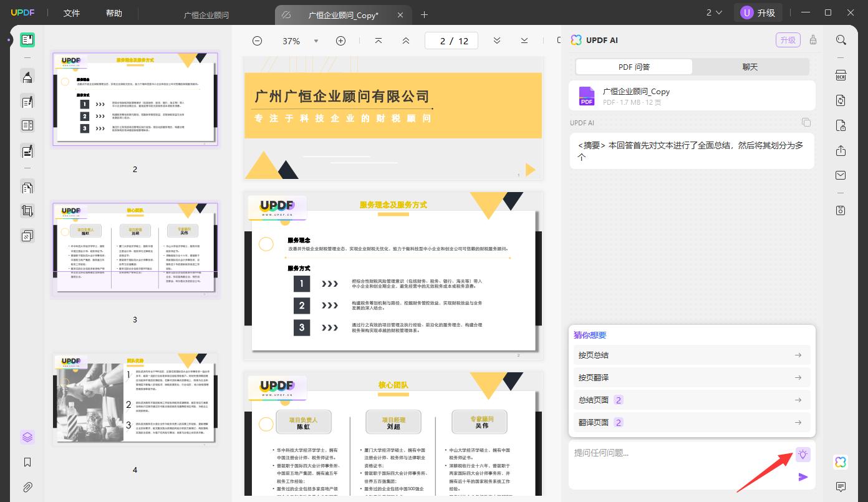
Task: Send the file by email icon
Action: coord(841,175)
